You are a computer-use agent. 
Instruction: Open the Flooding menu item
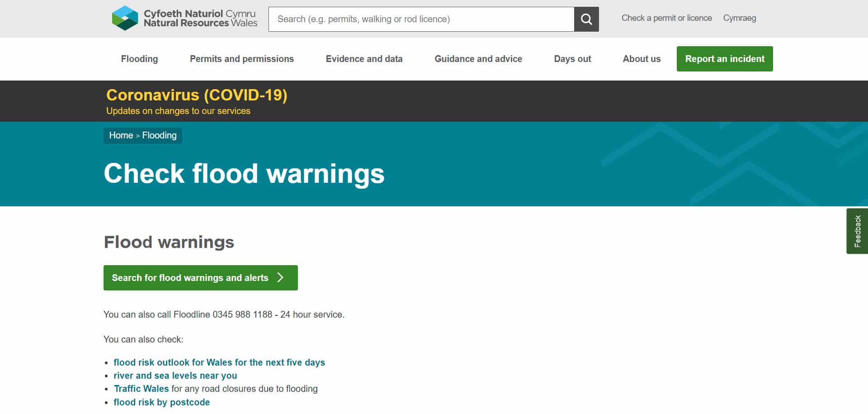tap(139, 59)
